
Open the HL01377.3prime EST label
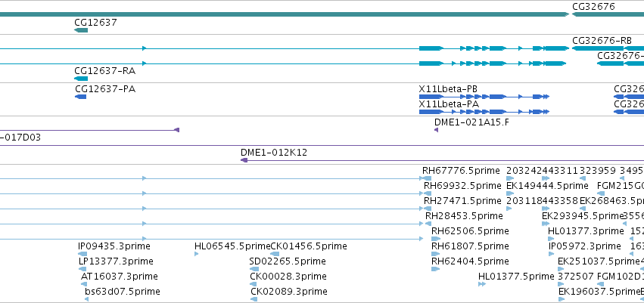(586, 230)
